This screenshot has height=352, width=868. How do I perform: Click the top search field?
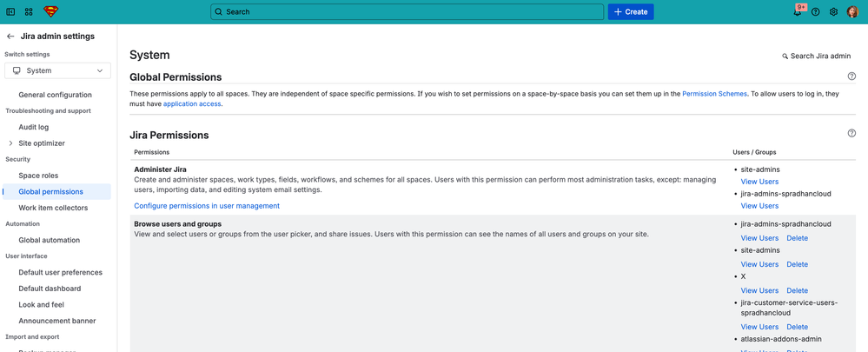pyautogui.click(x=407, y=11)
